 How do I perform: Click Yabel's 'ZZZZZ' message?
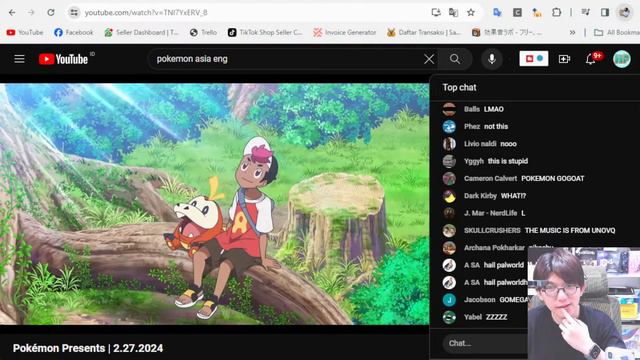(496, 317)
